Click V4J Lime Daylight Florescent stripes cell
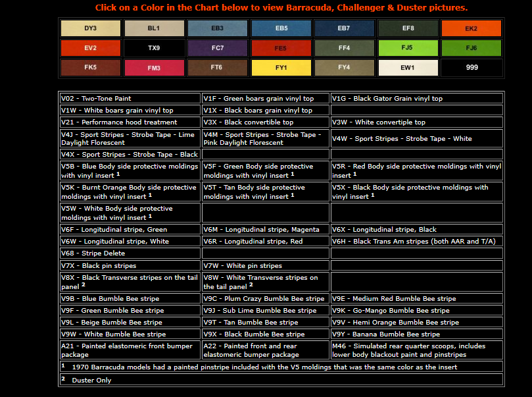Viewport: 532px width, 397px height. (x=130, y=138)
